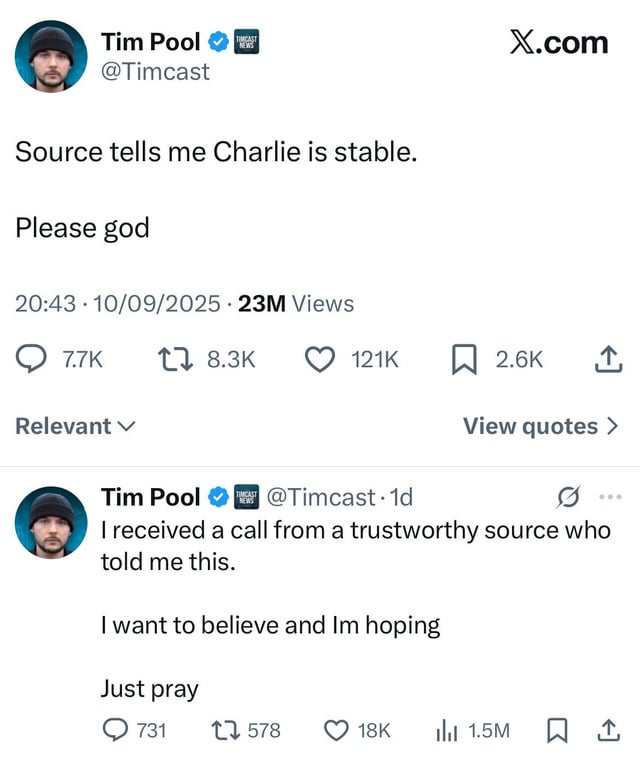640x763 pixels.
Task: Open the three-dot more menu on reply
Action: click(610, 497)
